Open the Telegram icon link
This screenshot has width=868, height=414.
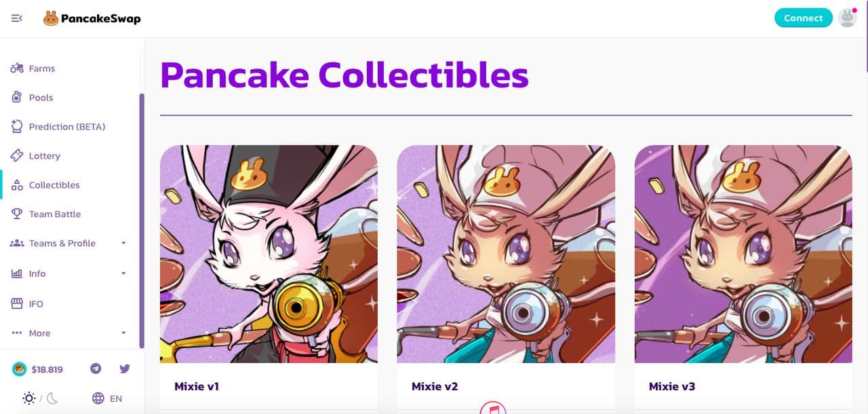point(96,369)
